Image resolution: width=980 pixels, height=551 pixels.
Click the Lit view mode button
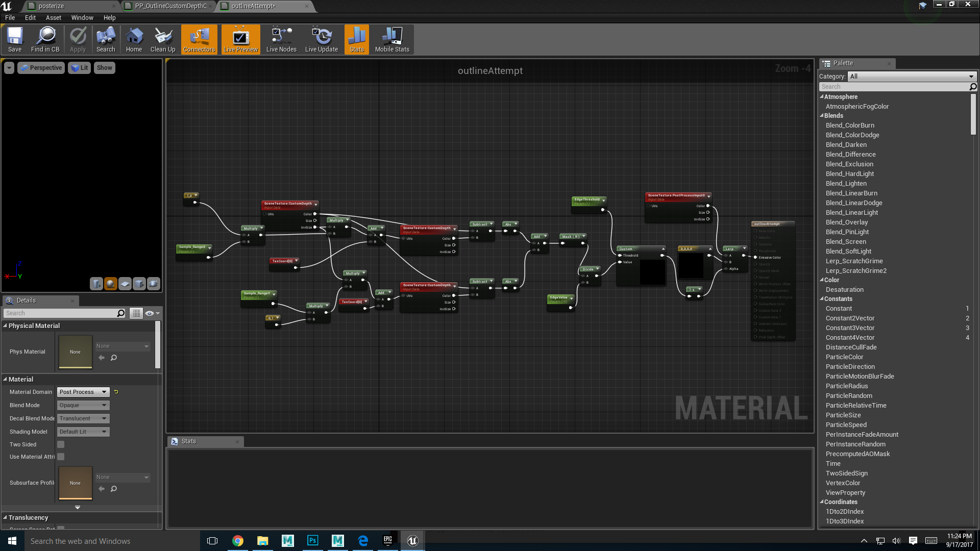tap(80, 68)
